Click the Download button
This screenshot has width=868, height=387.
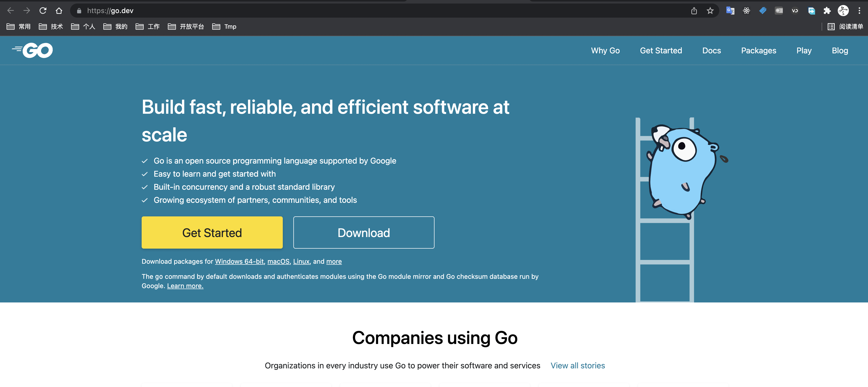(364, 233)
